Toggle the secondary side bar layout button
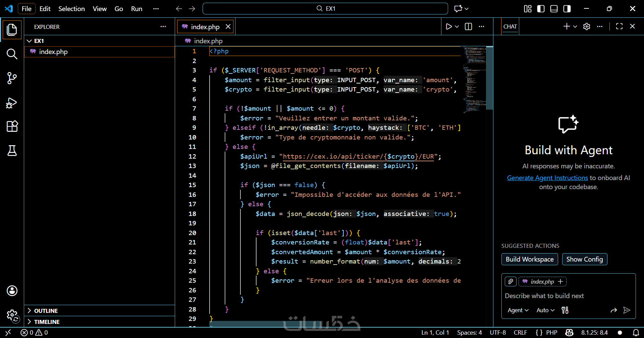This screenshot has width=644, height=338. point(567,9)
